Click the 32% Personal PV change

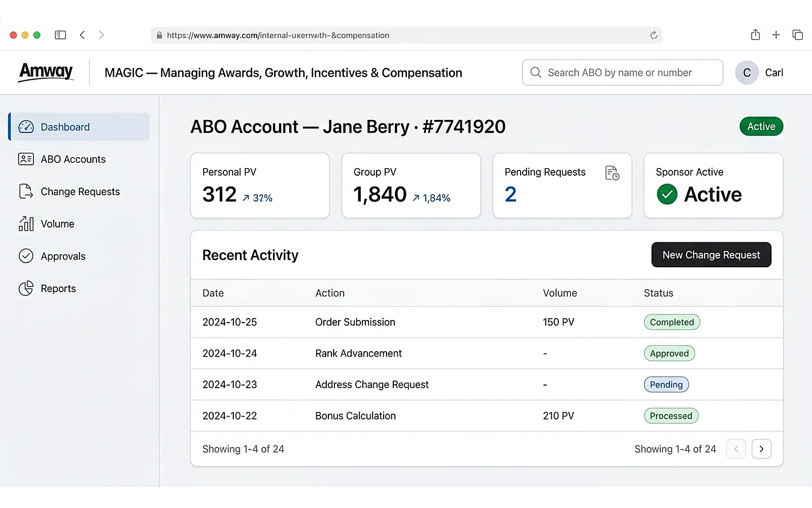click(x=262, y=198)
